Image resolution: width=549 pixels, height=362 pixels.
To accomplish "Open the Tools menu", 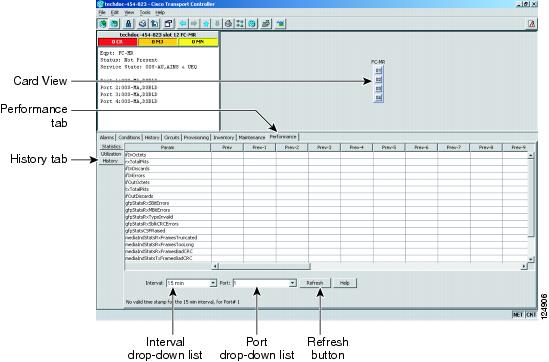I will (x=145, y=12).
